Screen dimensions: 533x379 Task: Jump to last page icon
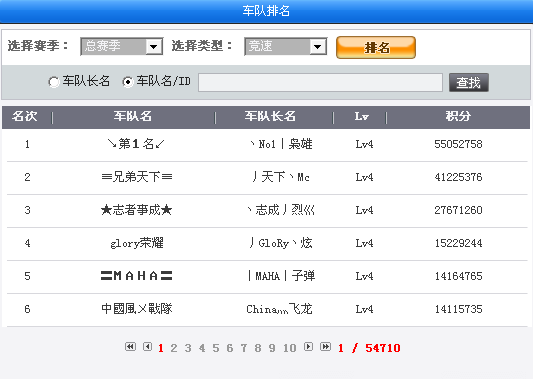[325, 347]
